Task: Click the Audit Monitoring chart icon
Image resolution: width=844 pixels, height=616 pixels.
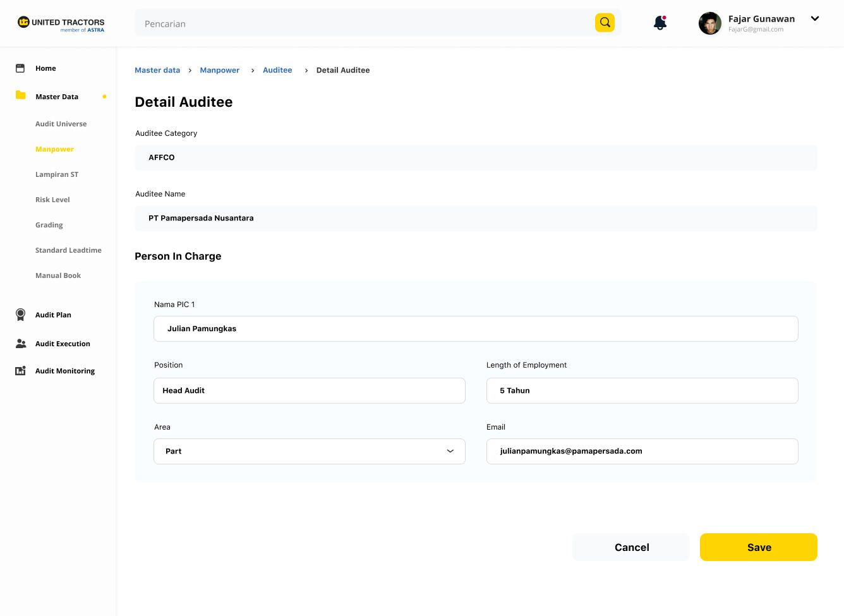Action: click(21, 371)
